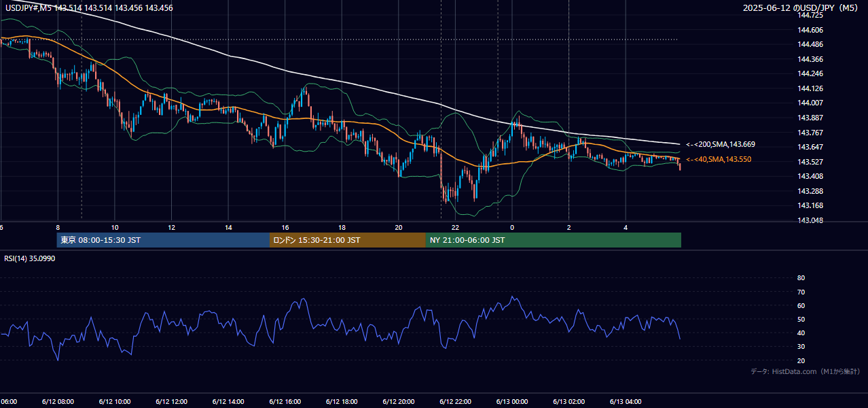The height and width of the screenshot is (408, 868).
Task: Click hour label 4 under price chart
Action: point(626,228)
